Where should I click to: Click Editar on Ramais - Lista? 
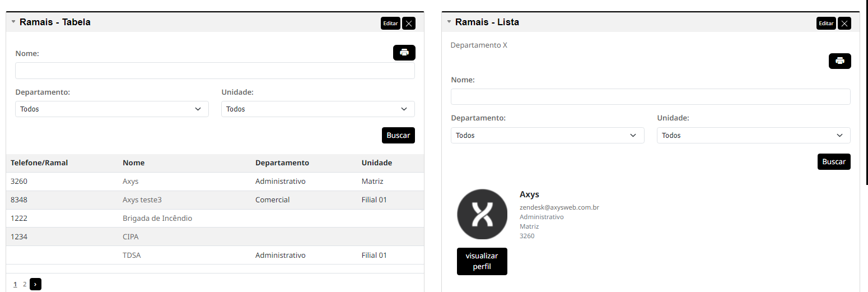(x=826, y=23)
